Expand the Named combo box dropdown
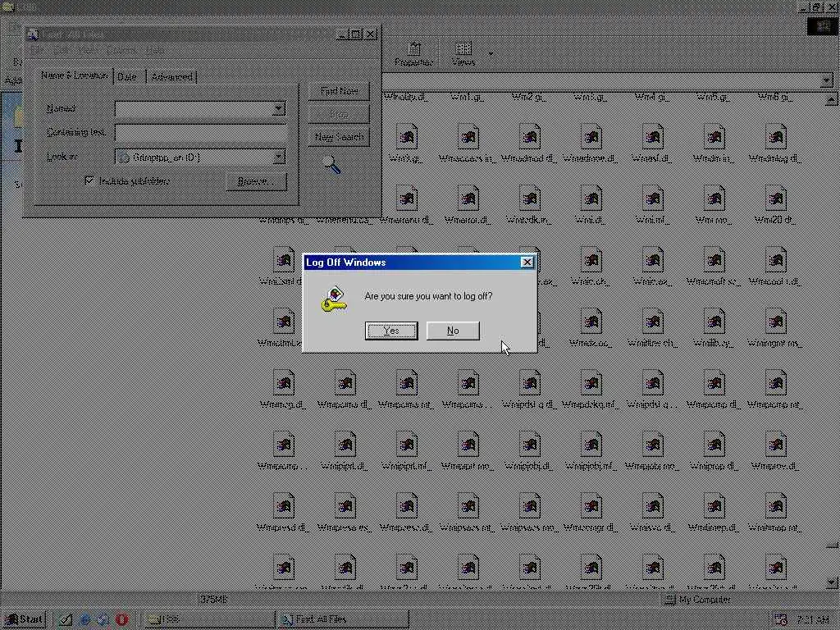The width and height of the screenshot is (840, 630). coord(279,108)
